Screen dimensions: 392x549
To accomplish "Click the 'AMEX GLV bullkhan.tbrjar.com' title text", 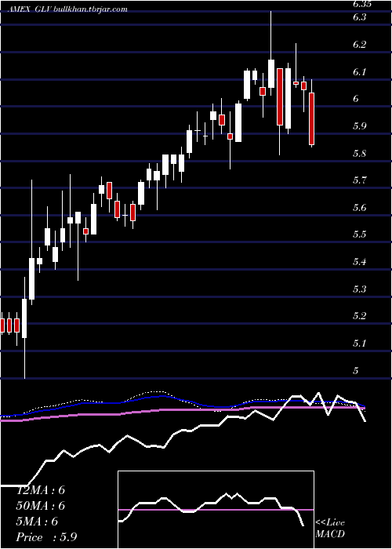I will click(x=68, y=9).
